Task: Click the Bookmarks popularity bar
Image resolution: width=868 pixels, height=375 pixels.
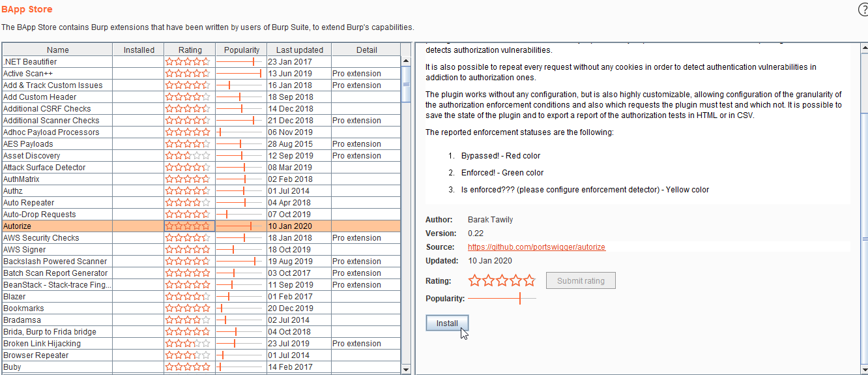Action: [x=240, y=308]
